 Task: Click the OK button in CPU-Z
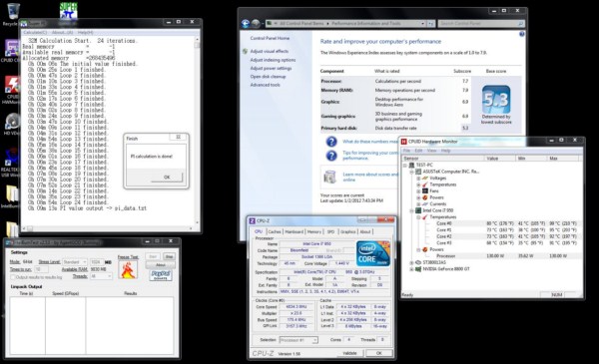click(379, 353)
